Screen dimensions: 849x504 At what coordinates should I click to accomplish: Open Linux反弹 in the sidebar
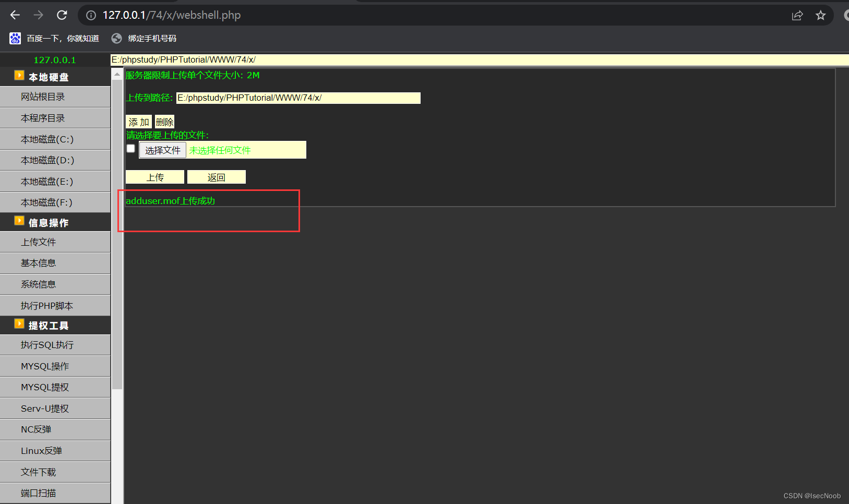(x=55, y=451)
